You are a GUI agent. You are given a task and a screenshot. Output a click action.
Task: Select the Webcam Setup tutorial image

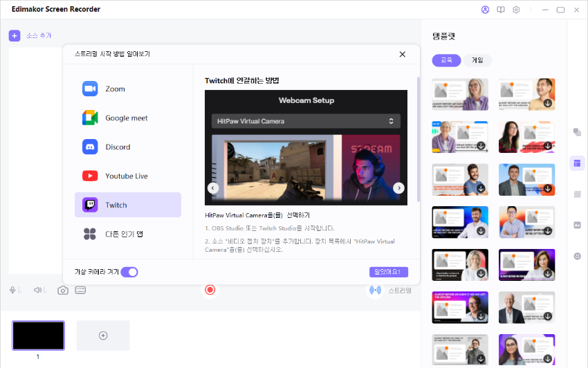click(x=306, y=147)
